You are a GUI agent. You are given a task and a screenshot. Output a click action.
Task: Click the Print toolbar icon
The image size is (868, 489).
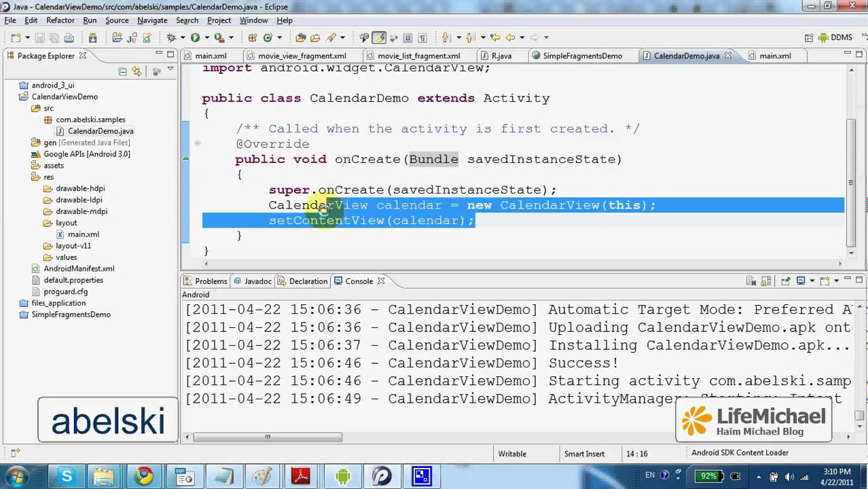click(x=69, y=38)
